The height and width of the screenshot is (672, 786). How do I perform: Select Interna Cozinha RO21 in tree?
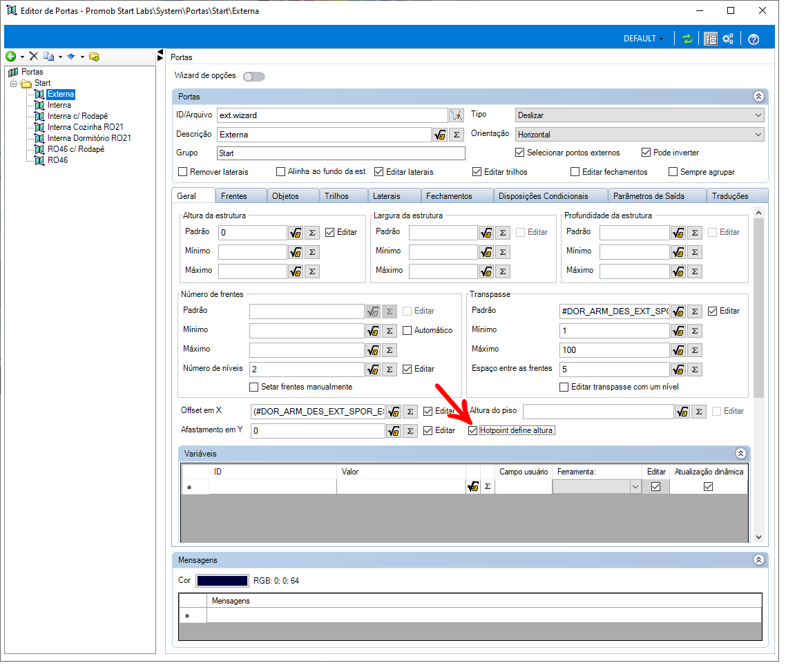[86, 128]
